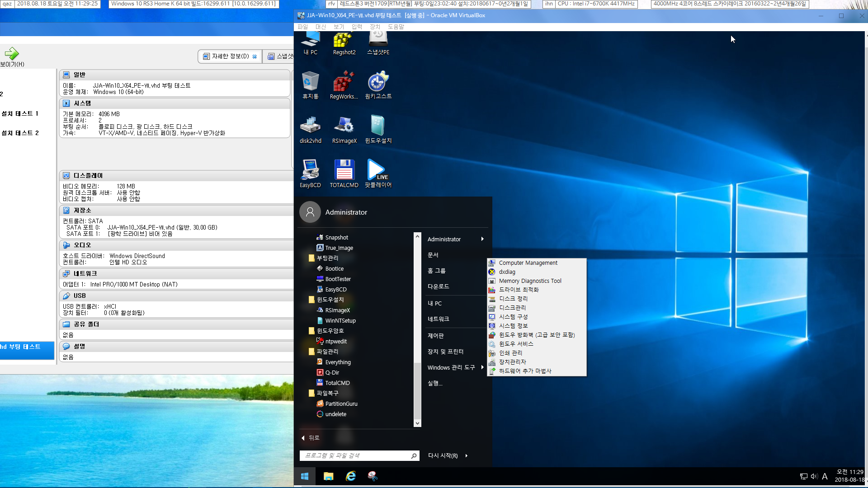Viewport: 868px width, 488px height.
Task: Open 다시 시작(R) options arrow
Action: (x=466, y=455)
